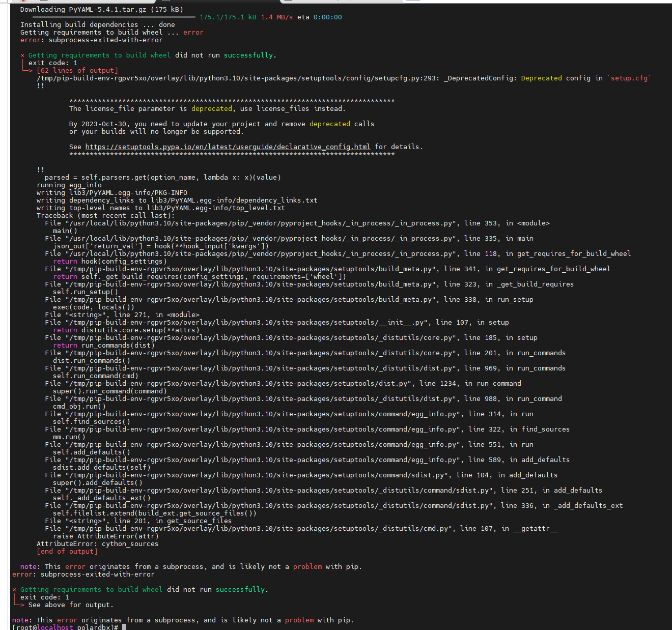Open the setuptools.pypa.io declarative_config link
The image size is (672, 630).
(228, 147)
